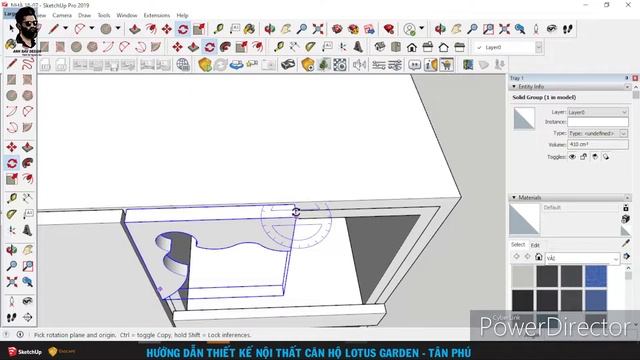Click the forward arrow in the Materials browser
The width and height of the screenshot is (640, 360).
pyautogui.click(x=527, y=257)
